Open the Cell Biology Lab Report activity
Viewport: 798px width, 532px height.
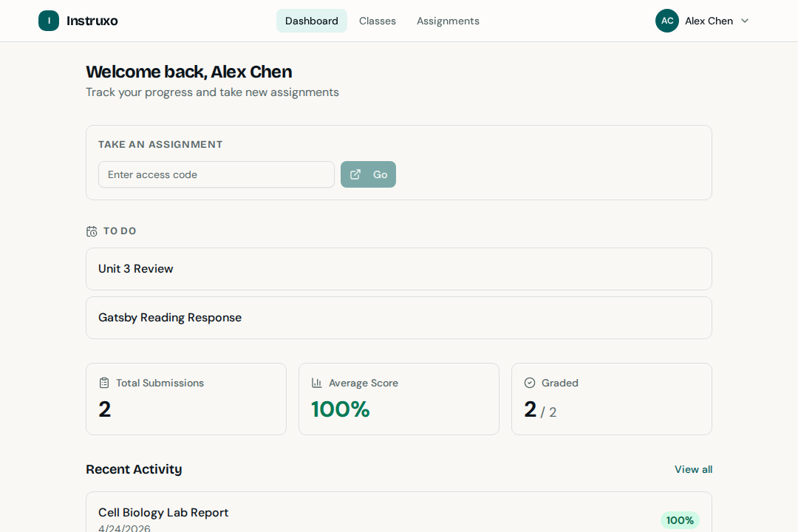click(163, 512)
